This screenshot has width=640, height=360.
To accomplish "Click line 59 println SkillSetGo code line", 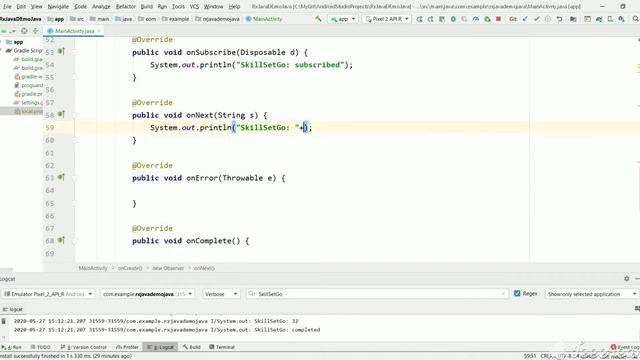I will [x=231, y=128].
